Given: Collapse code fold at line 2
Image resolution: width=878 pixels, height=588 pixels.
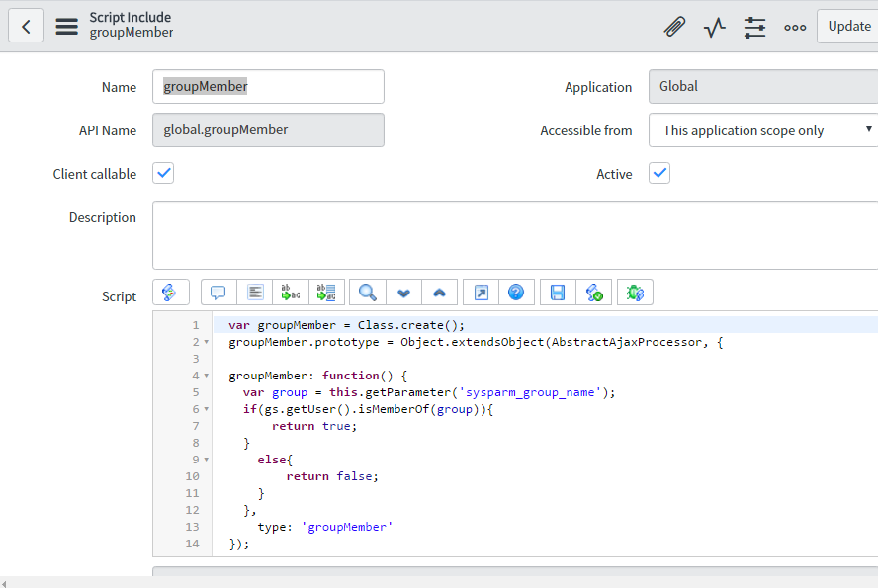Looking at the screenshot, I should pos(207,342).
